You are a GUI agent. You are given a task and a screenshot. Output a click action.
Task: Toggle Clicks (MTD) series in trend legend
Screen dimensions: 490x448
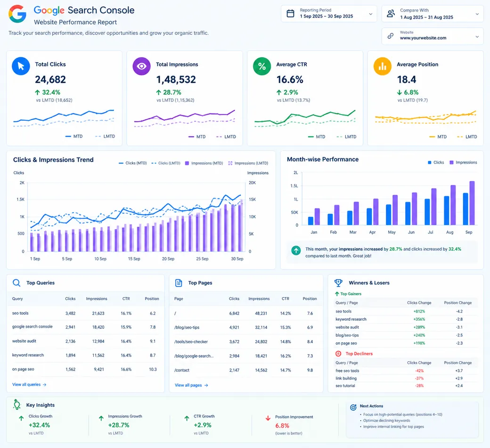pos(132,163)
